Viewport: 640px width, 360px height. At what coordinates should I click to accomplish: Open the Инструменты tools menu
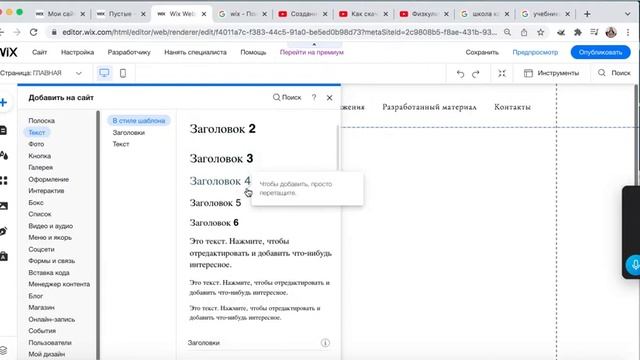(x=551, y=73)
